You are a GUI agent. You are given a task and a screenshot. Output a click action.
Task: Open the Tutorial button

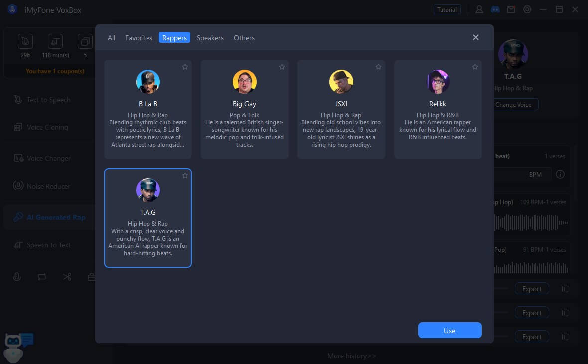[446, 10]
